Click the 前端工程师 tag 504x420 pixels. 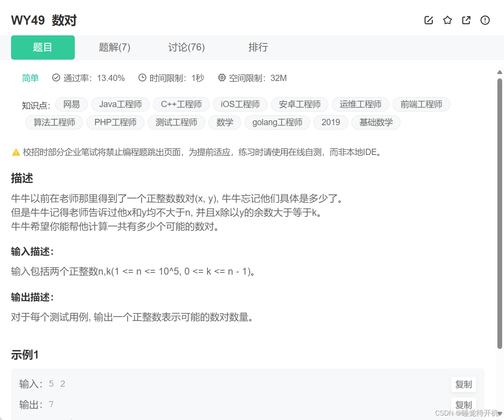pos(421,105)
